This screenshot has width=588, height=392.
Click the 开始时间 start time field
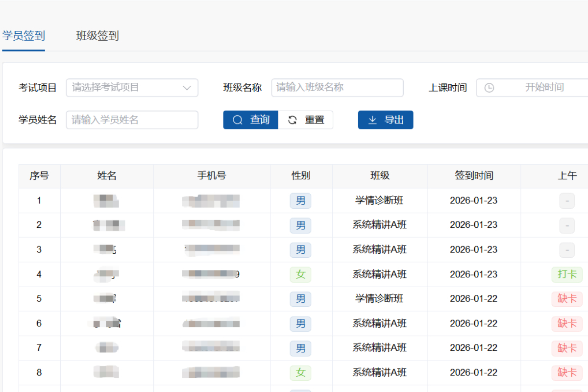tap(544, 88)
